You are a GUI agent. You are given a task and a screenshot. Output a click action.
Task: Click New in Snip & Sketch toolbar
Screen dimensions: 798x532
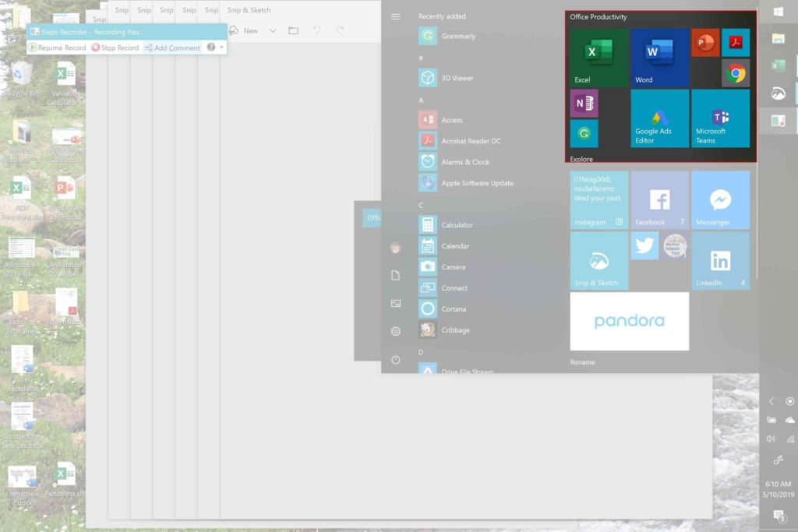click(244, 30)
